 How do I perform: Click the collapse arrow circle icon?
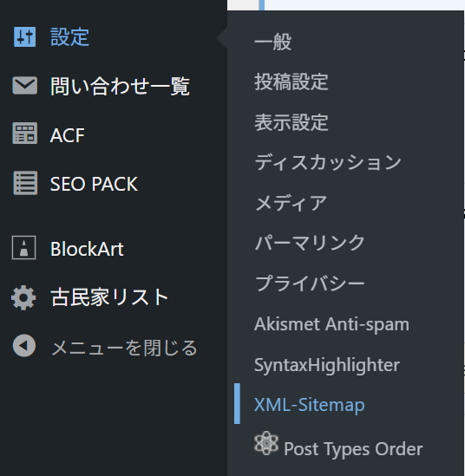[x=24, y=346]
